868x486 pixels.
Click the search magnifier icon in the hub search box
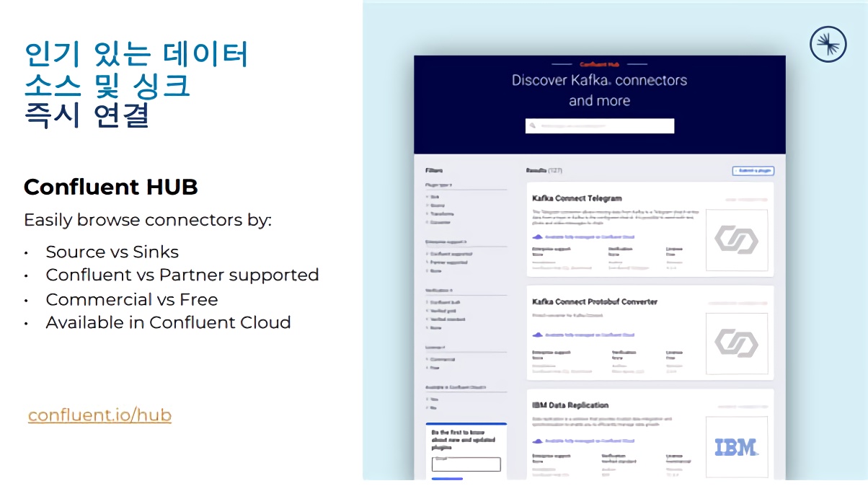click(533, 126)
